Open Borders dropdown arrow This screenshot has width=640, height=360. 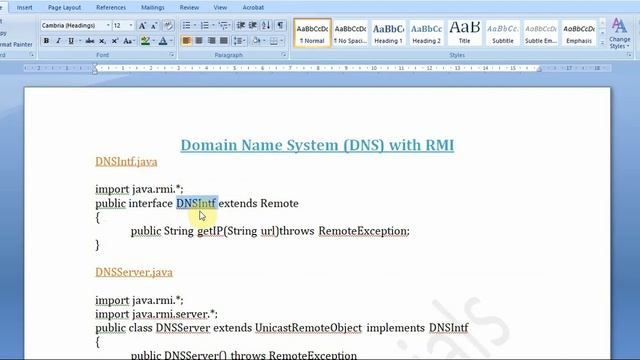pyautogui.click(x=282, y=41)
